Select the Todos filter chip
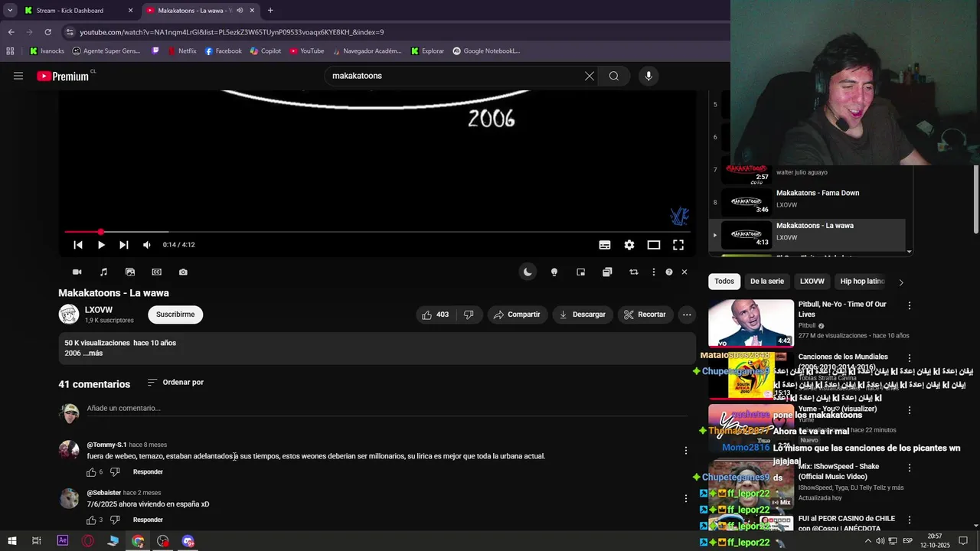 pyautogui.click(x=724, y=282)
